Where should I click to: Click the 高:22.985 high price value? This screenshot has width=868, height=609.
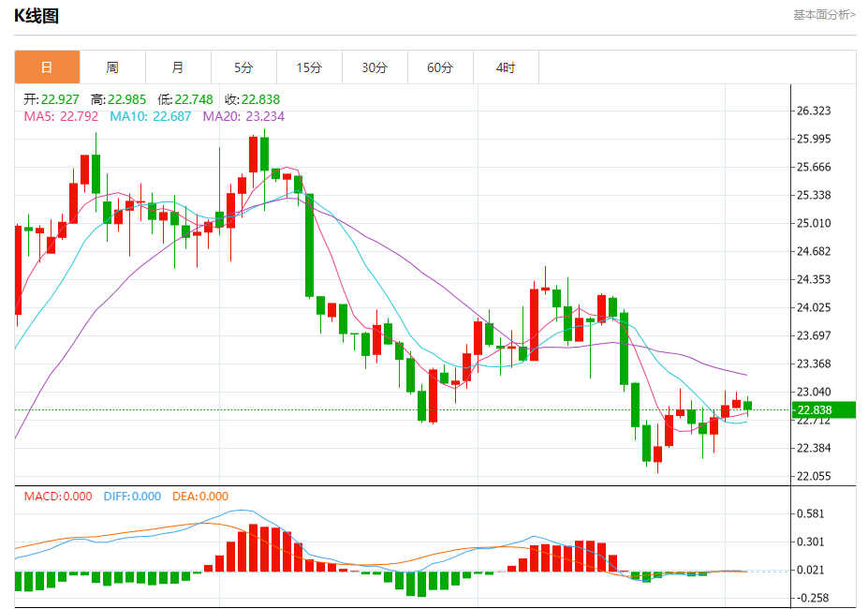119,99
